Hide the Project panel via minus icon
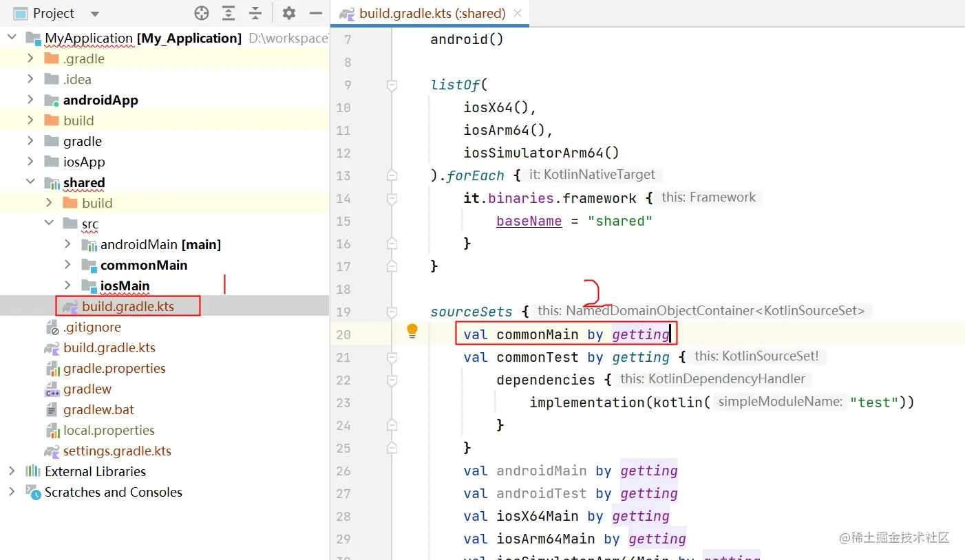The height and width of the screenshot is (560, 965). click(315, 13)
